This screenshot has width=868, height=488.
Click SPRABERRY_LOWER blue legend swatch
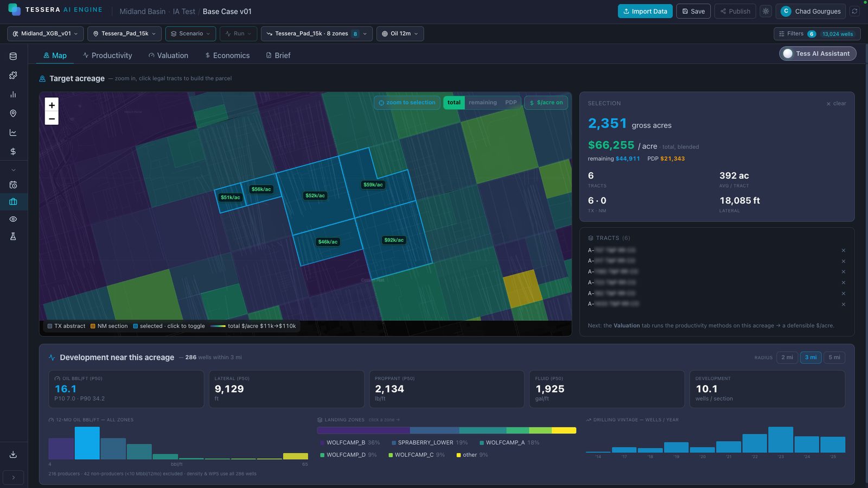(394, 442)
